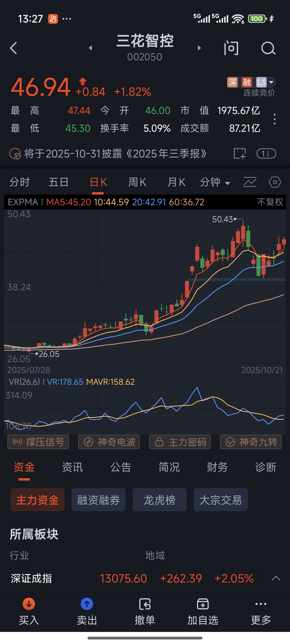Expand the 分钟 interval dropdown

pyautogui.click(x=215, y=182)
